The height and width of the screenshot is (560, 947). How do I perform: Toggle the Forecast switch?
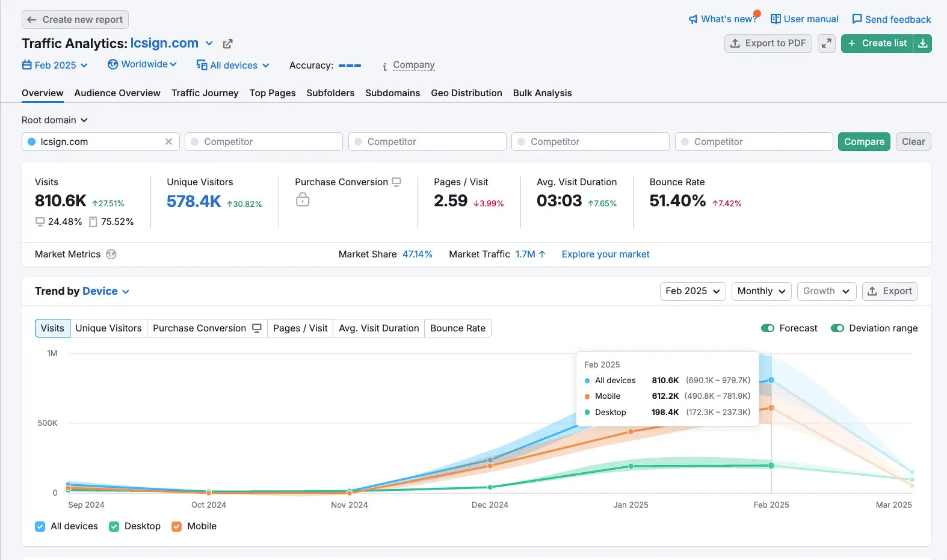point(768,328)
